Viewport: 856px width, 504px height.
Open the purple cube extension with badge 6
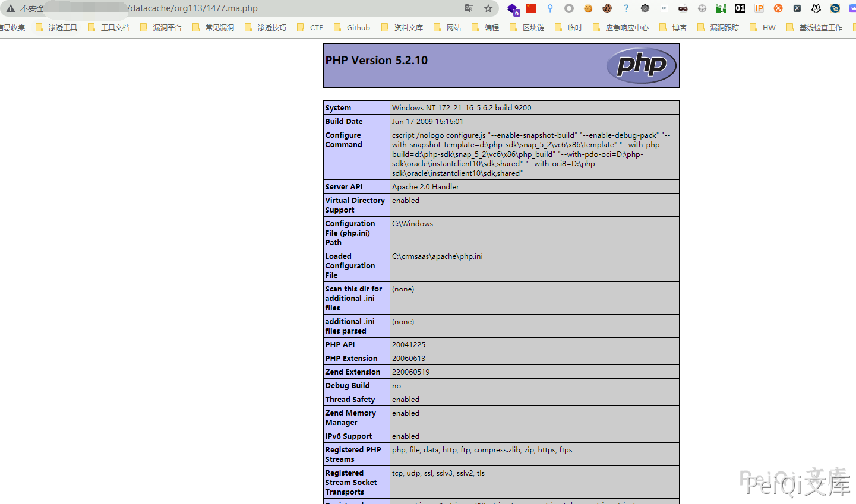click(513, 9)
